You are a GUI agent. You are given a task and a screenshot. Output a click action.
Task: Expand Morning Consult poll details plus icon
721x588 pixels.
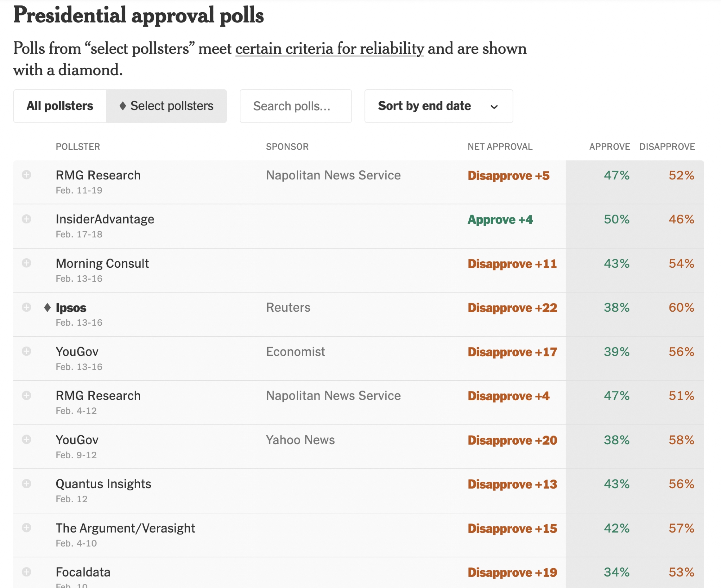[26, 263]
